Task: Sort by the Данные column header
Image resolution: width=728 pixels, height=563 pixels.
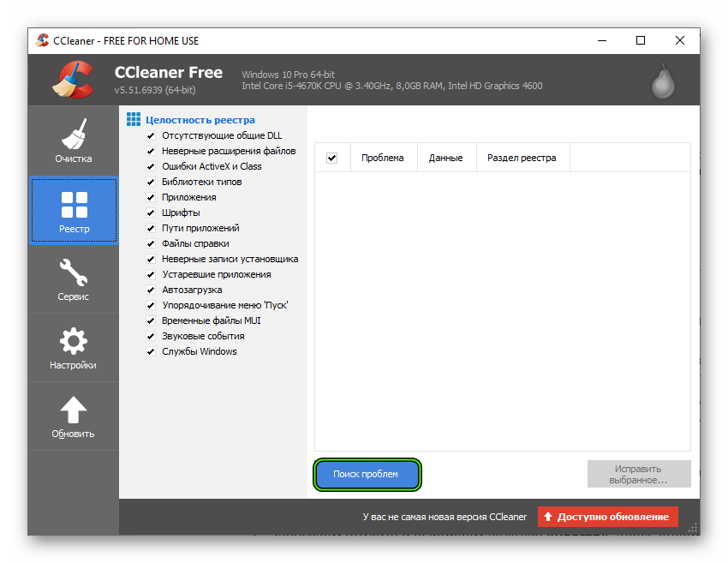Action: point(445,158)
